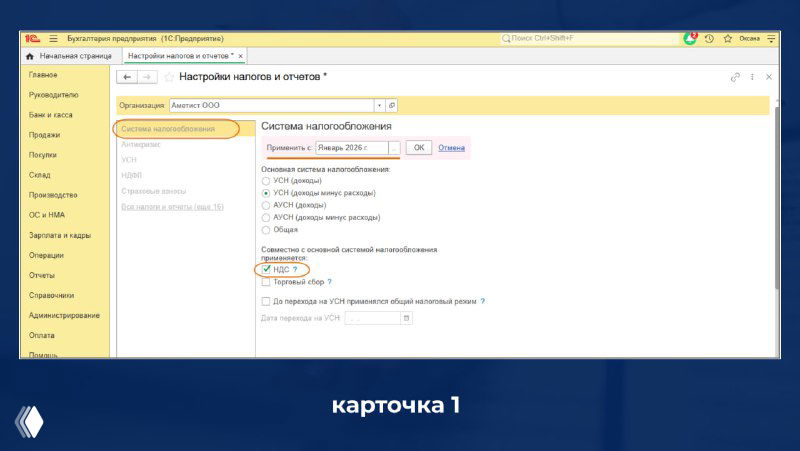Open the Склад section

tap(39, 175)
